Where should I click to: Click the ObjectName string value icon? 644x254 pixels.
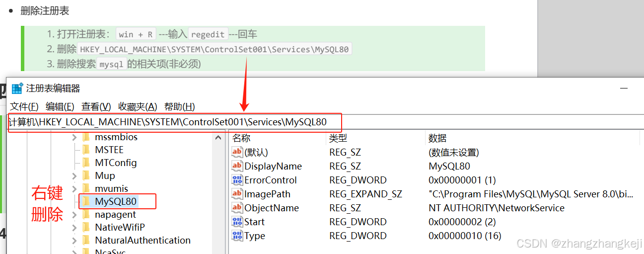click(237, 208)
